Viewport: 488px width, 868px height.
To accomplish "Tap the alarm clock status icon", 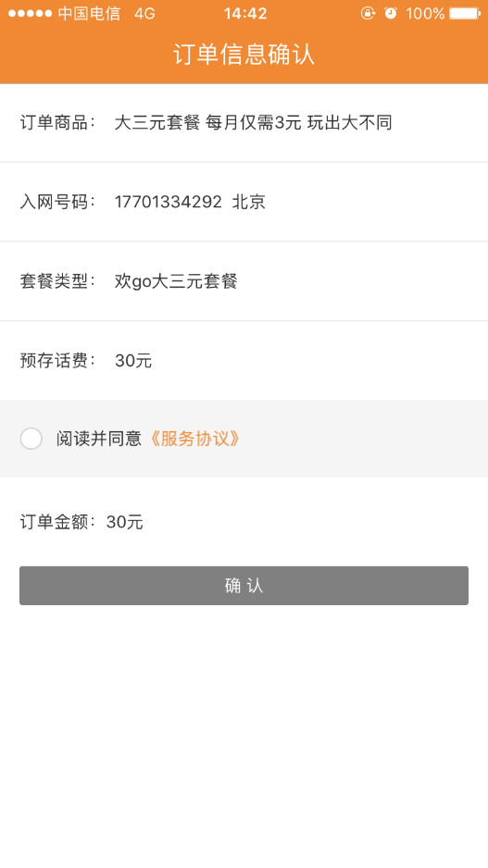I will coord(391,13).
